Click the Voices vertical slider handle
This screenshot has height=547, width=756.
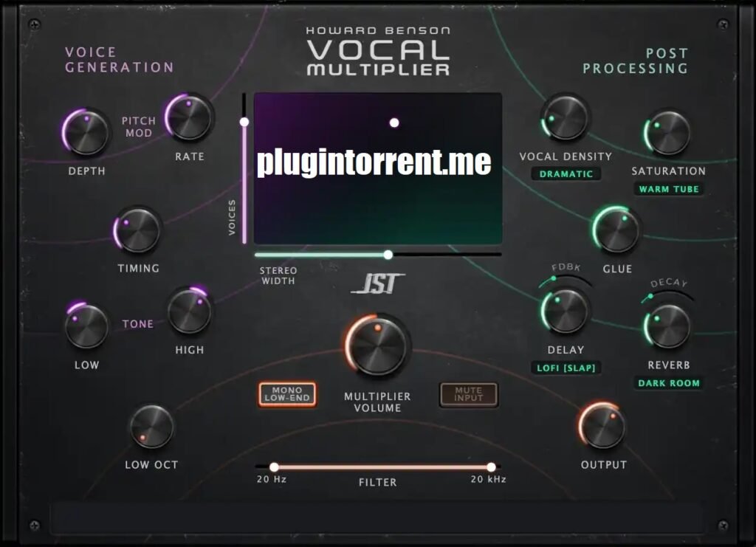tap(244, 122)
